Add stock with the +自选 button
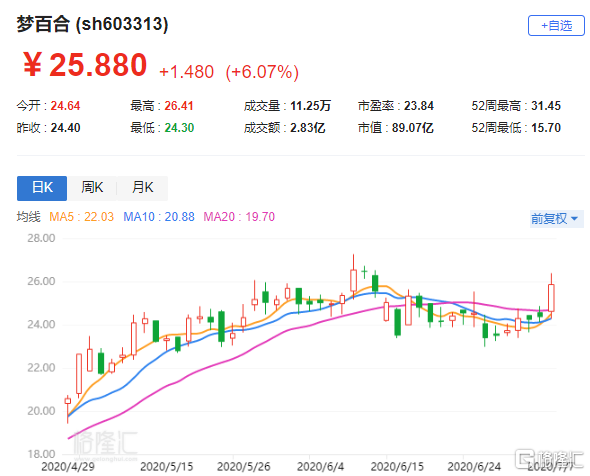This screenshot has width=590, height=476. (x=556, y=26)
